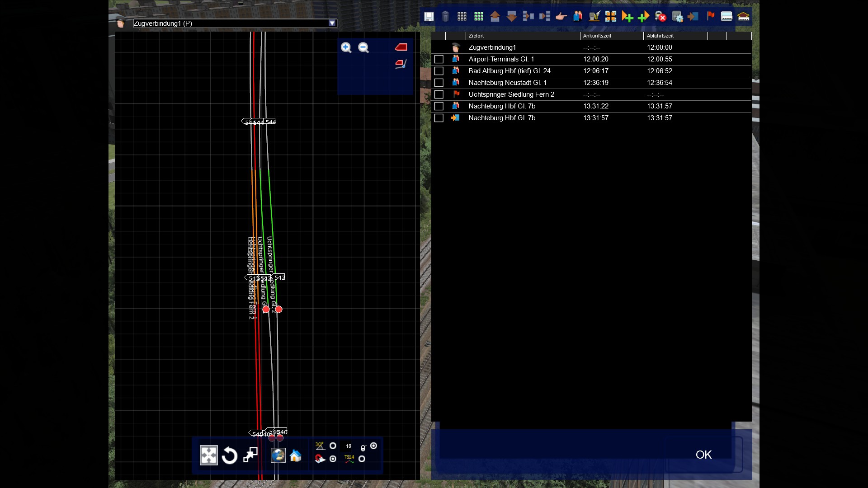Click the passenger pickup people icon
This screenshot has height=488, width=868.
pyautogui.click(x=578, y=17)
